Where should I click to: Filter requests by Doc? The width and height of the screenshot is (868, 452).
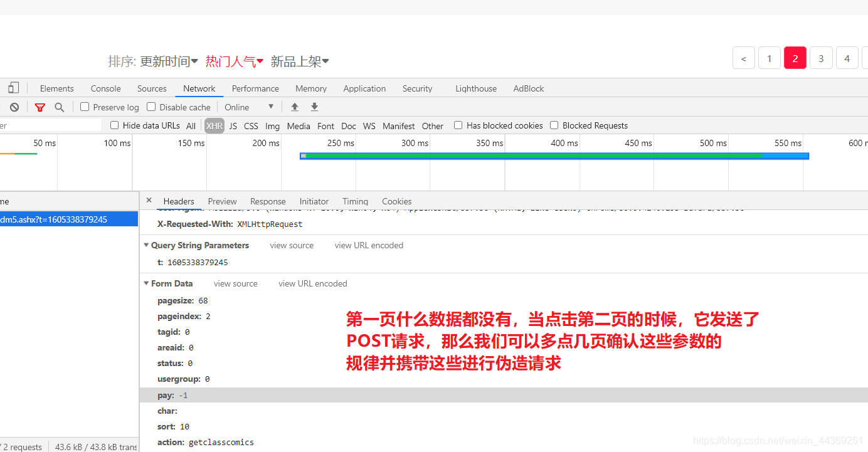click(x=349, y=126)
